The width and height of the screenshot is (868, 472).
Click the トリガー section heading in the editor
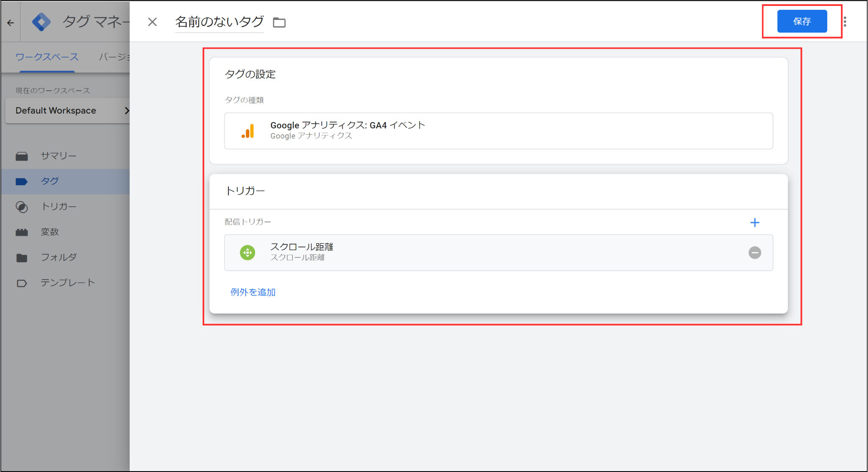point(245,191)
